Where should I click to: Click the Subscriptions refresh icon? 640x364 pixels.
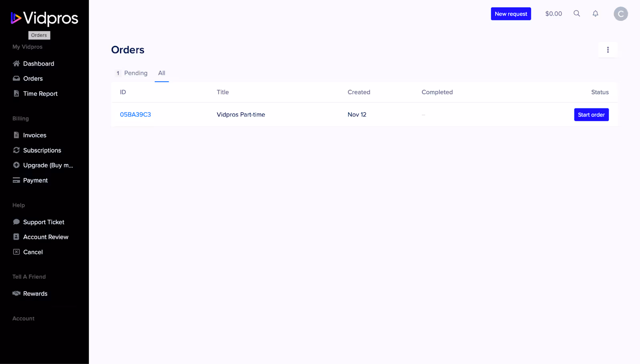(x=16, y=150)
